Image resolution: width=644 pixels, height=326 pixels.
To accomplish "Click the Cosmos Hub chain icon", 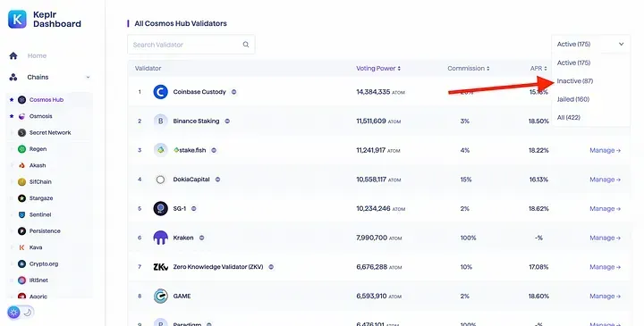I will 21,100.
